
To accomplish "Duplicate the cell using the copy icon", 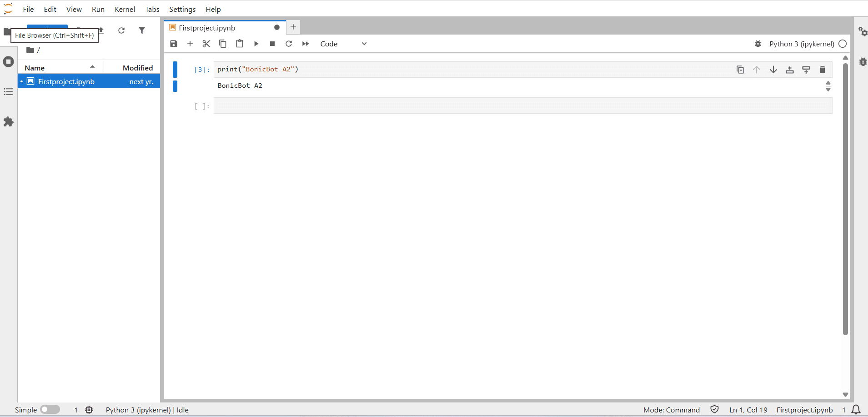I will point(740,70).
